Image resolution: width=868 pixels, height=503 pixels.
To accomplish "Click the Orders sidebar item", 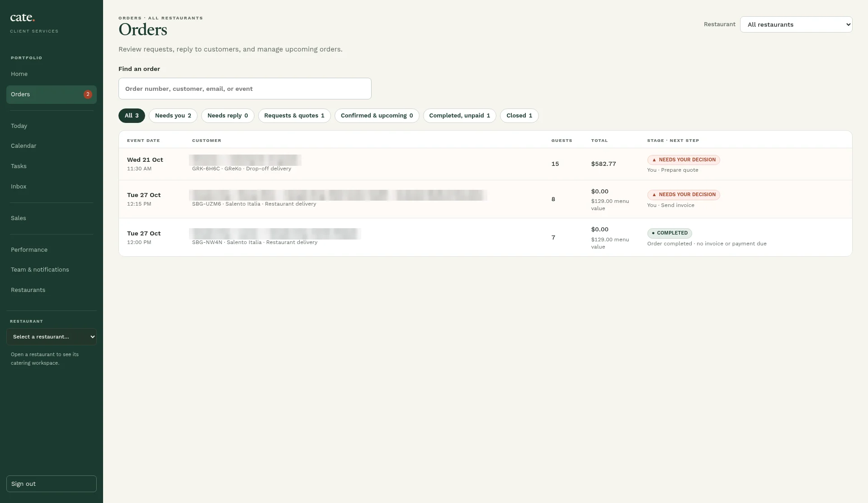I will click(x=52, y=94).
